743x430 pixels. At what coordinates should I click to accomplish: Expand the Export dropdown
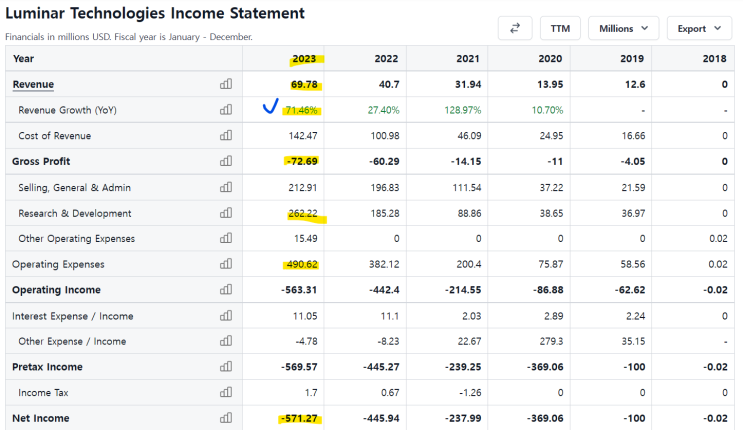click(700, 28)
